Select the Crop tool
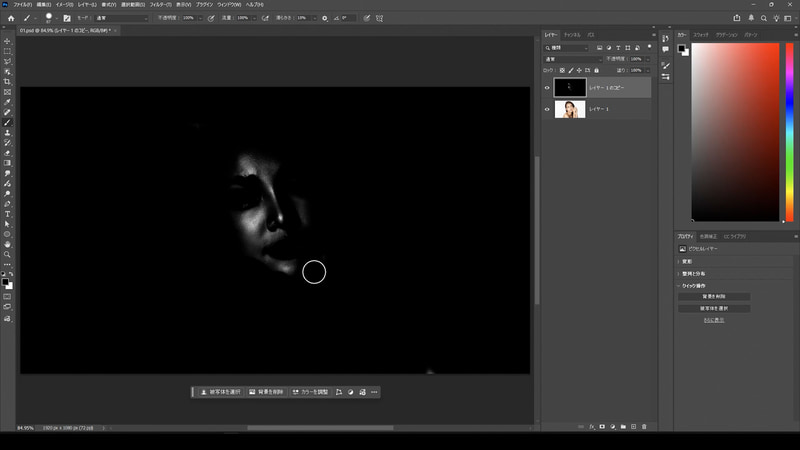The height and width of the screenshot is (450, 800). [x=7, y=82]
